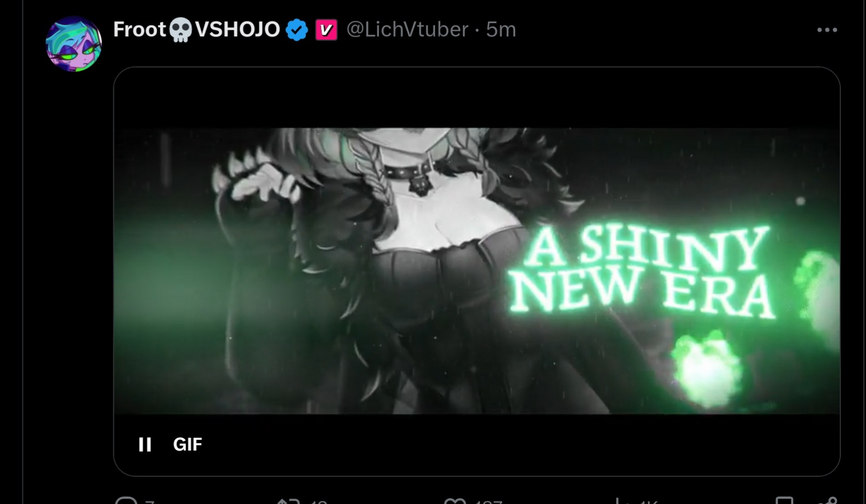866x504 pixels.
Task: Click the share icon below the tweet
Action: coord(828,500)
